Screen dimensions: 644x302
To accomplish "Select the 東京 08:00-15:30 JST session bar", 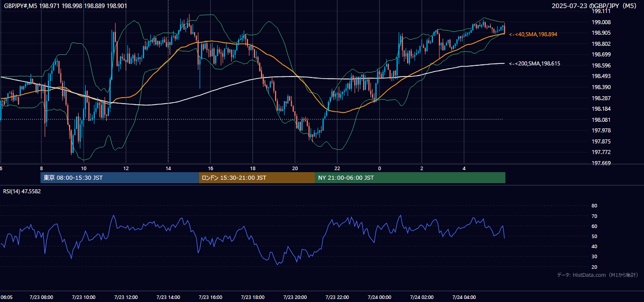I will click(x=120, y=178).
